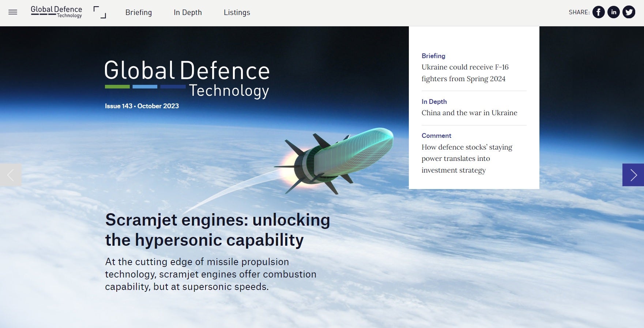Viewport: 644px width, 328px height.
Task: Click the Comment category label
Action: point(436,136)
